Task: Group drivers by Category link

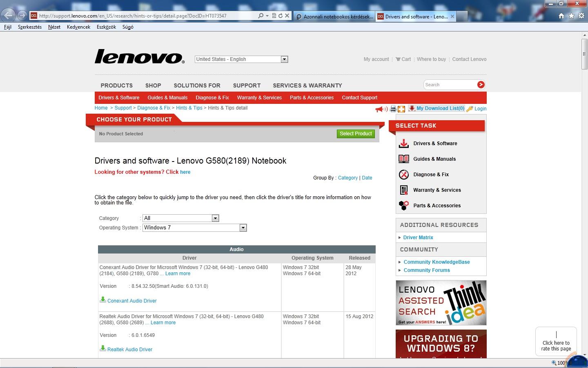Action: pos(348,178)
